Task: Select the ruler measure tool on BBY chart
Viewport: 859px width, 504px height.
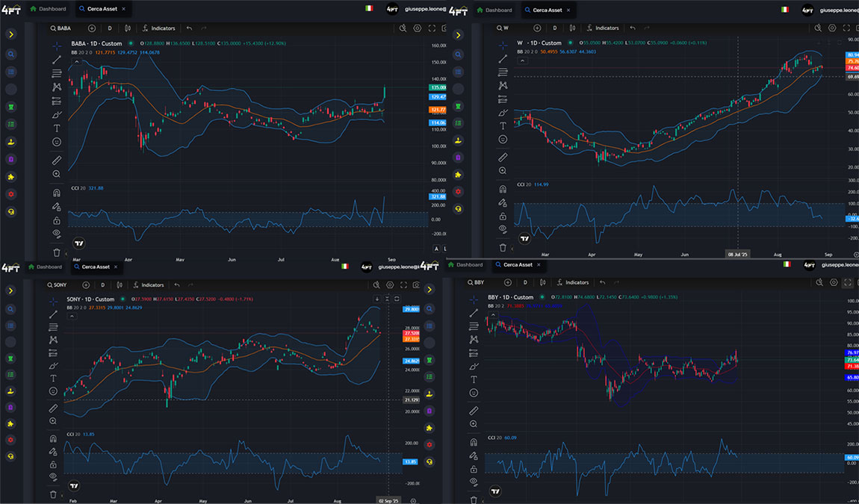Action: [473, 411]
